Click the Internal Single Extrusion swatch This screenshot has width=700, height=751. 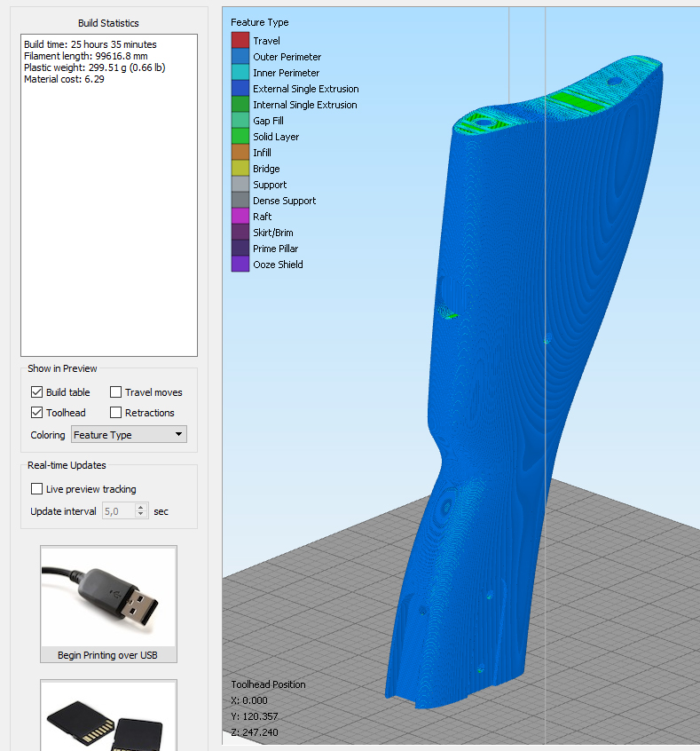[240, 105]
